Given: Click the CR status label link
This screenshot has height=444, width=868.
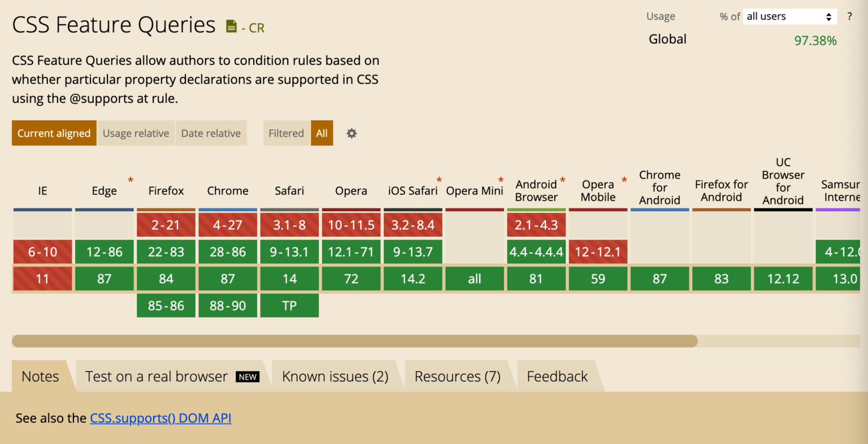Looking at the screenshot, I should click(x=257, y=28).
